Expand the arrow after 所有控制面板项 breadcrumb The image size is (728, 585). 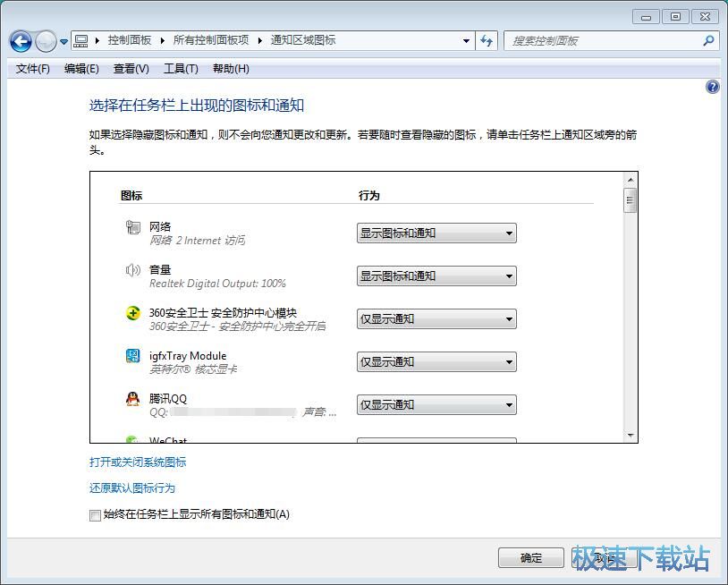pyautogui.click(x=259, y=41)
